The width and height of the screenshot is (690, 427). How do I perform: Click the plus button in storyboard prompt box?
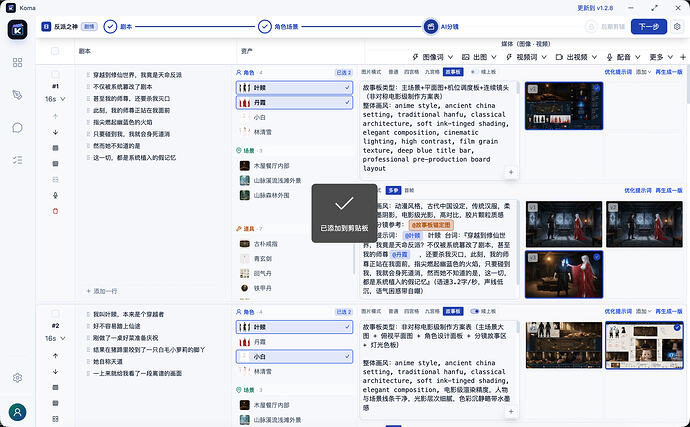tap(511, 172)
